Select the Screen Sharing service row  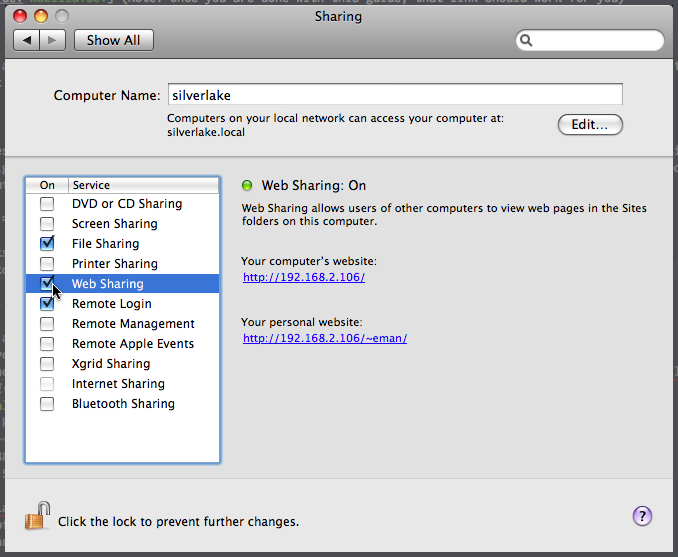(x=122, y=224)
